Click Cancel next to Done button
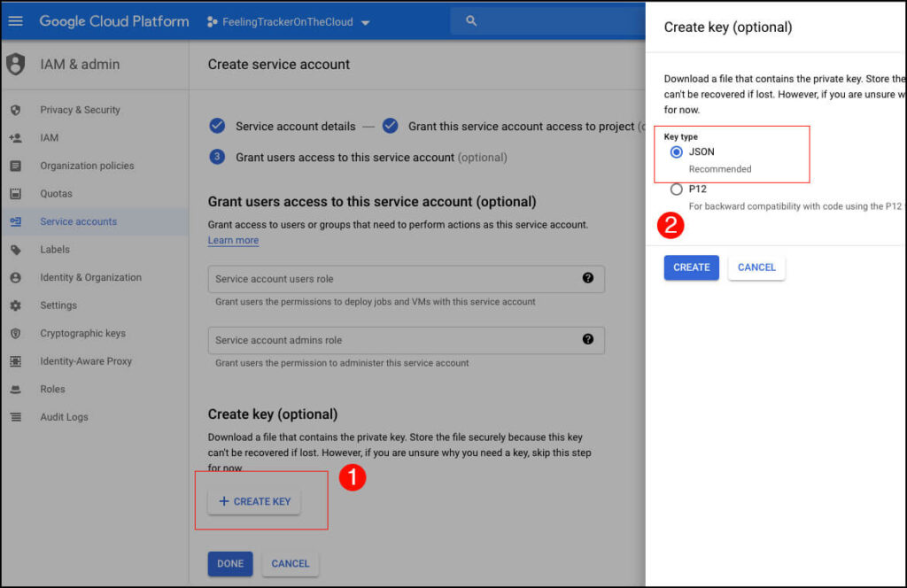This screenshot has width=907, height=588. click(291, 564)
